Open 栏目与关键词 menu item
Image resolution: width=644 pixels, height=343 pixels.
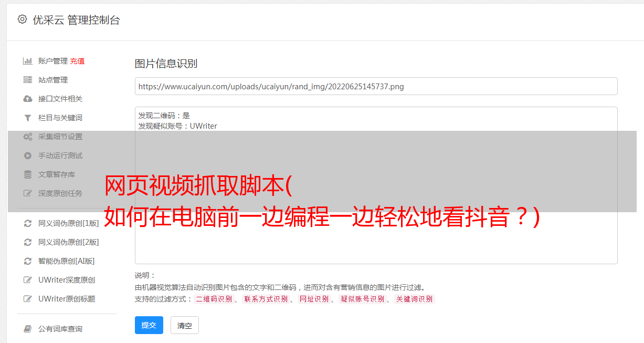click(60, 118)
